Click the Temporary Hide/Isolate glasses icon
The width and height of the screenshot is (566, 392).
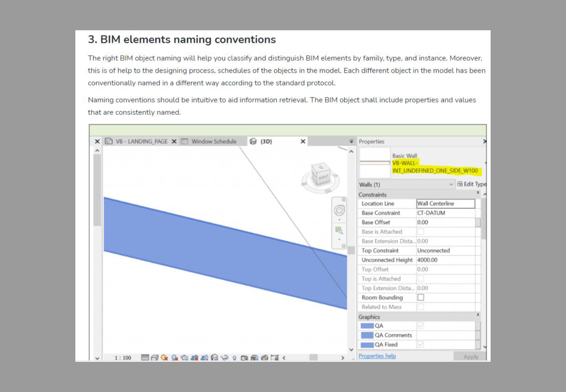pos(225,358)
